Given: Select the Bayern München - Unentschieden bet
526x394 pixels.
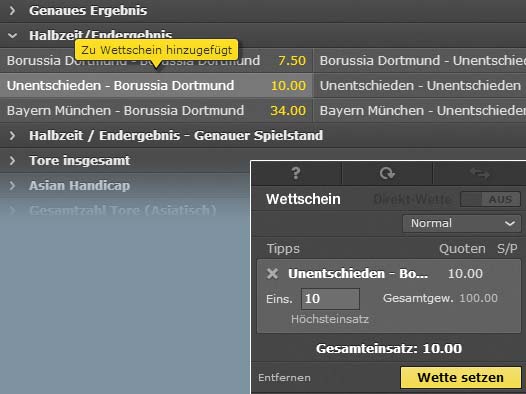Looking at the screenshot, I should pyautogui.click(x=420, y=111).
